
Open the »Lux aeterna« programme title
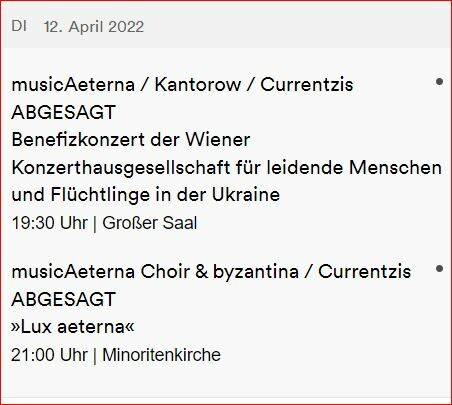pos(73,327)
